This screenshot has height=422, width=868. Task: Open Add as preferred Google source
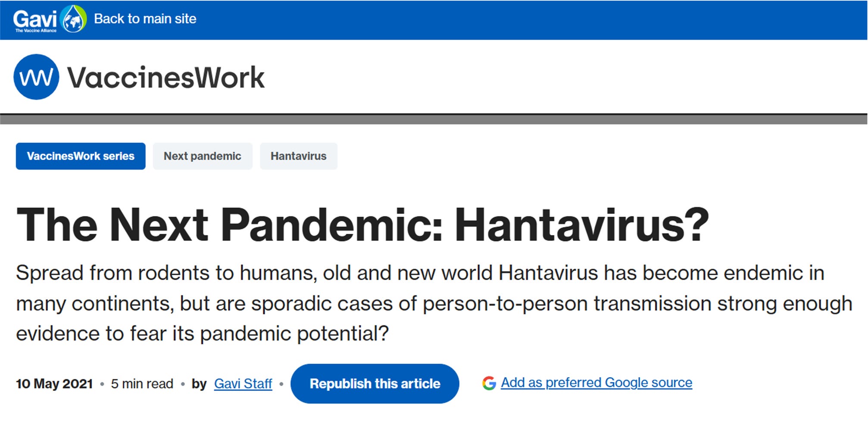(596, 383)
